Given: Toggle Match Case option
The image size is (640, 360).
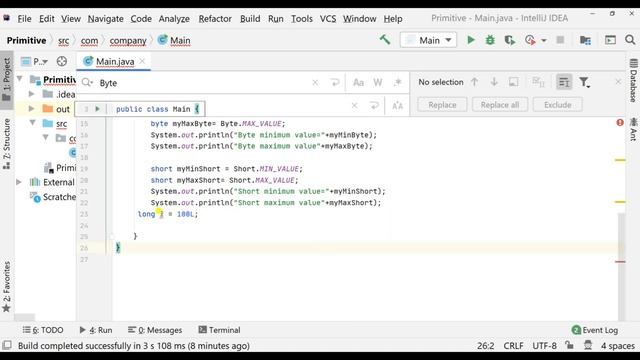Looking at the screenshot, I should (x=358, y=83).
